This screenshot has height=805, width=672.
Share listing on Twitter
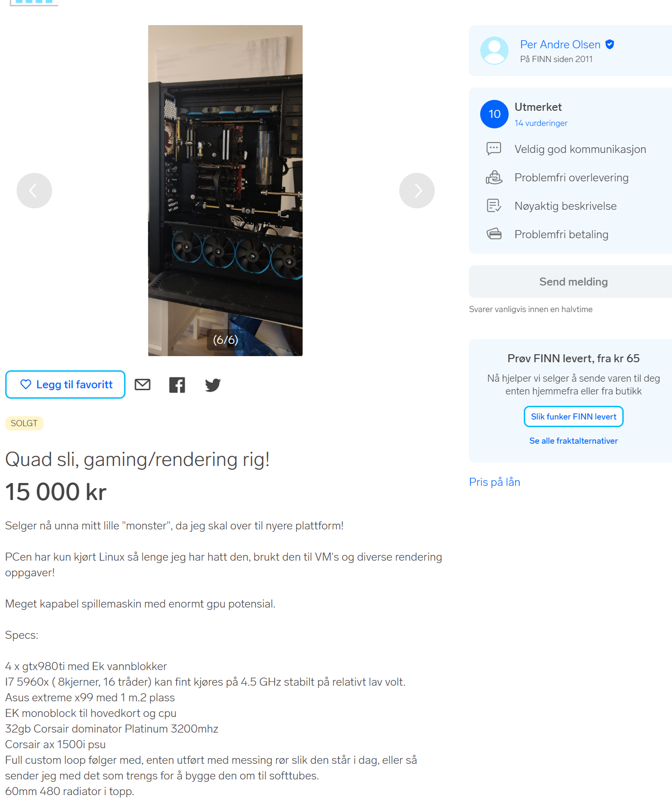(213, 385)
